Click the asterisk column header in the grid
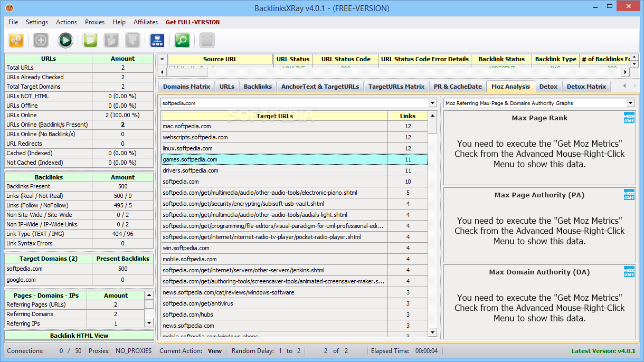The image size is (644, 362). pos(162,59)
